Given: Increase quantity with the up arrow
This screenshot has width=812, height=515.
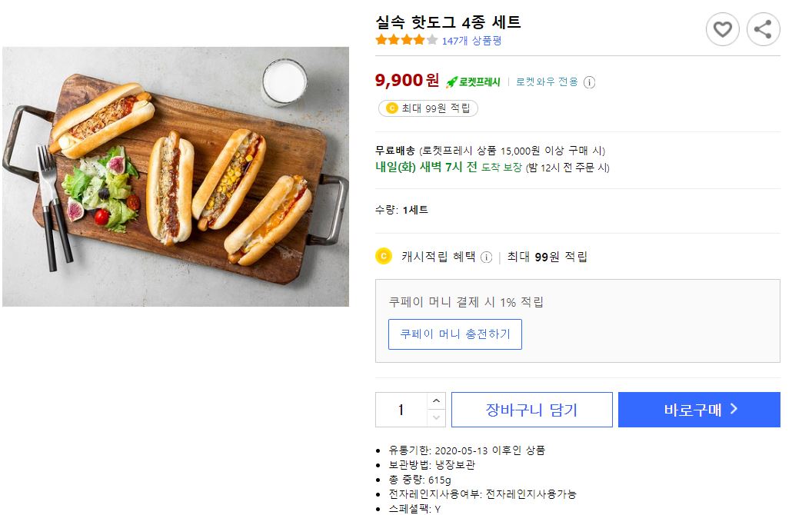Looking at the screenshot, I should pos(436,401).
